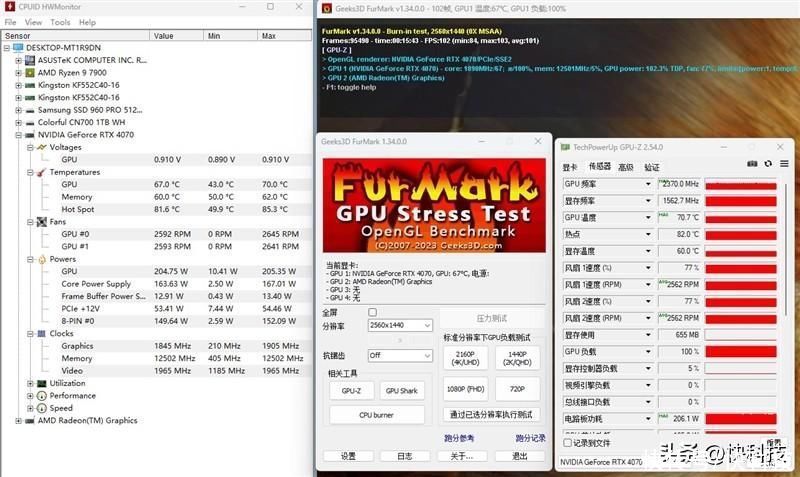
Task: Click the Utilization icon in HWMonitor
Action: coord(42,383)
